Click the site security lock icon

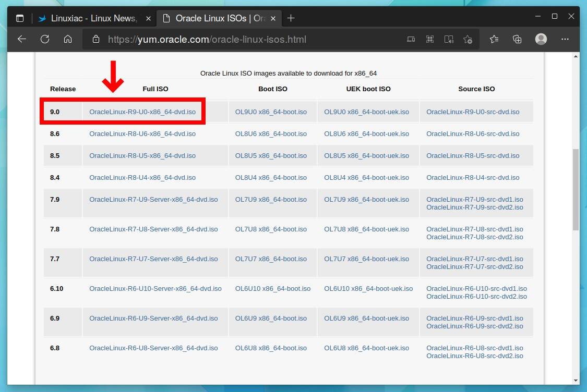(95, 39)
